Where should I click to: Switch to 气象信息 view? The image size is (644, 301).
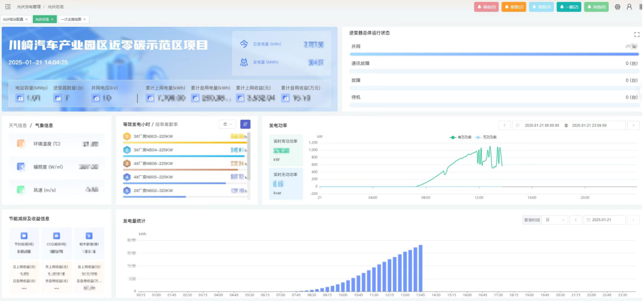click(x=44, y=125)
